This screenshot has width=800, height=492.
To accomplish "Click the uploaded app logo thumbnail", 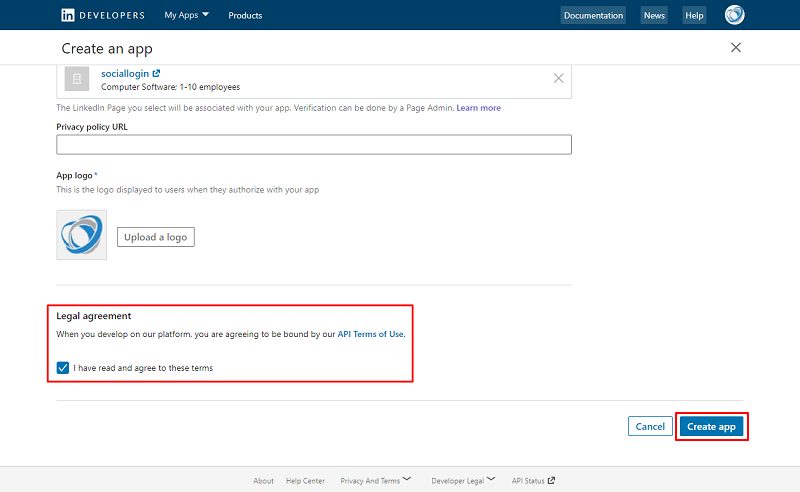I will [82, 235].
